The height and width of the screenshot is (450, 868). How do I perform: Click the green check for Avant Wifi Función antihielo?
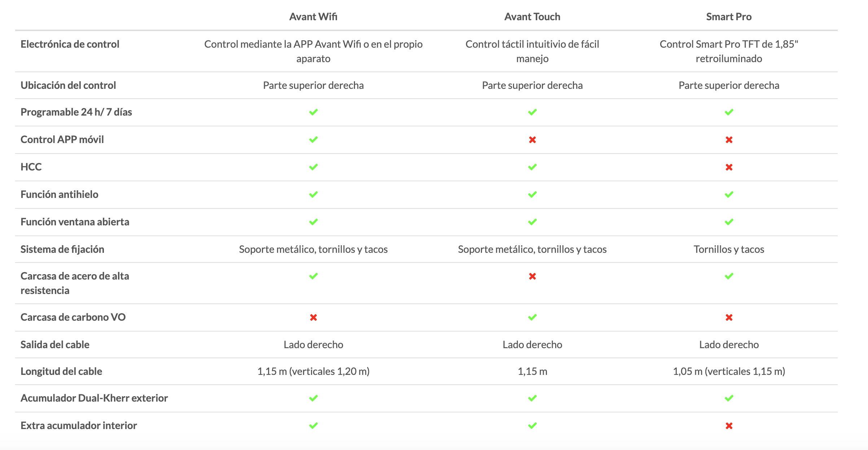pos(314,194)
